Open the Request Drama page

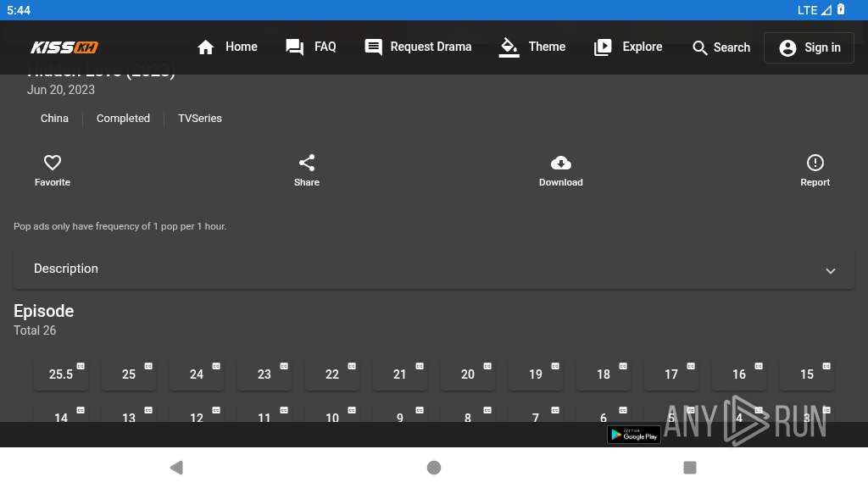coord(418,47)
